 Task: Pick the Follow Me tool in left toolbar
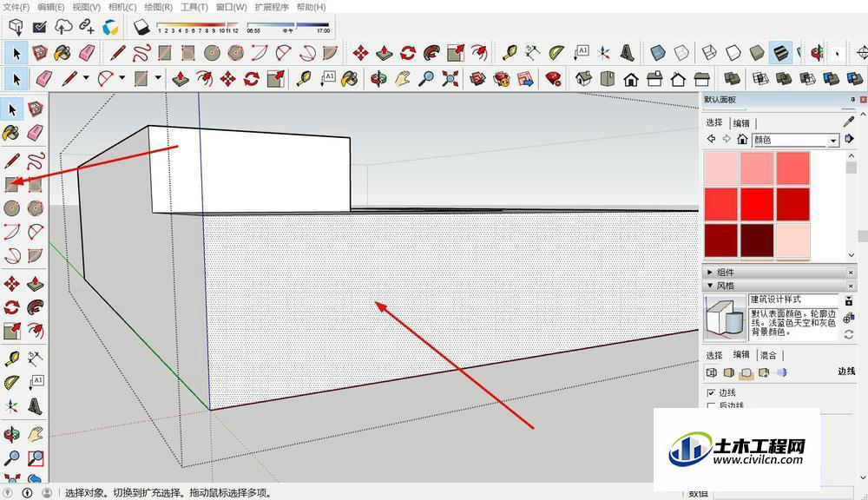36,306
